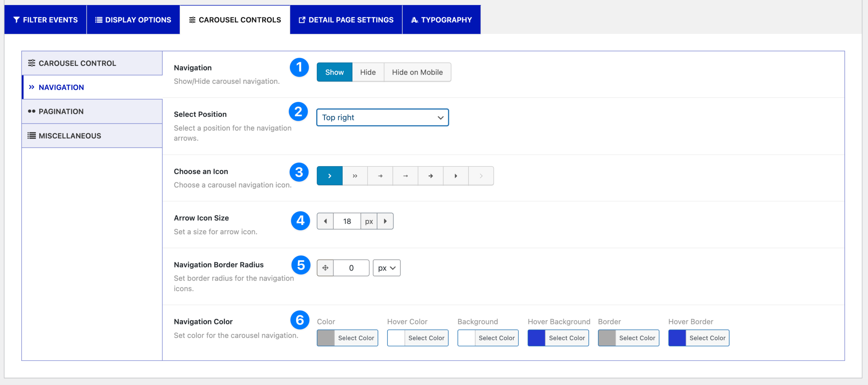Switch to the Display Options tab
868x385 pixels.
(133, 20)
